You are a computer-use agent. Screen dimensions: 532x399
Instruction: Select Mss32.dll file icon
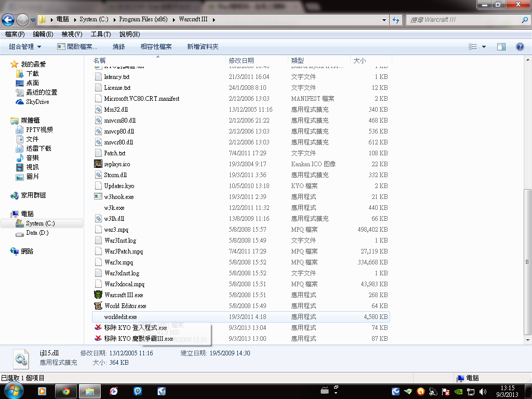pyautogui.click(x=98, y=109)
